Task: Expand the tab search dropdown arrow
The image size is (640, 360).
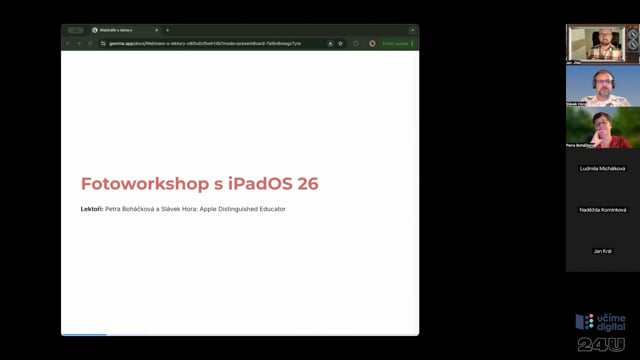Action: tap(413, 30)
